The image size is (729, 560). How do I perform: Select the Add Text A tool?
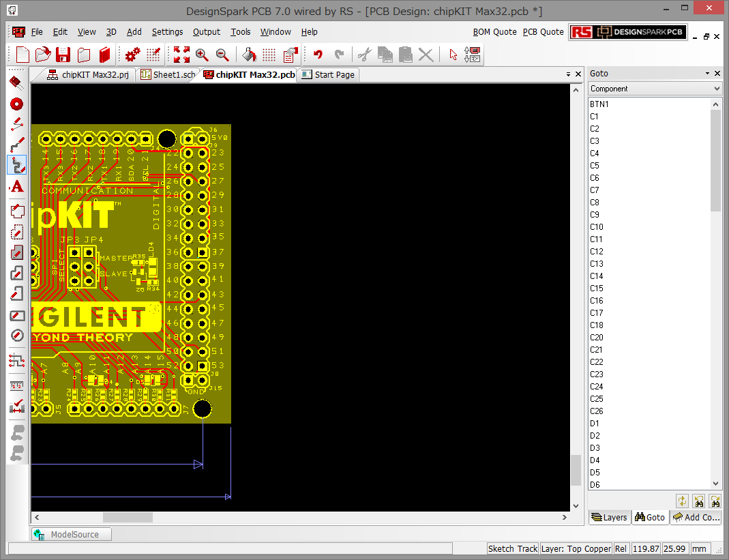point(17,186)
